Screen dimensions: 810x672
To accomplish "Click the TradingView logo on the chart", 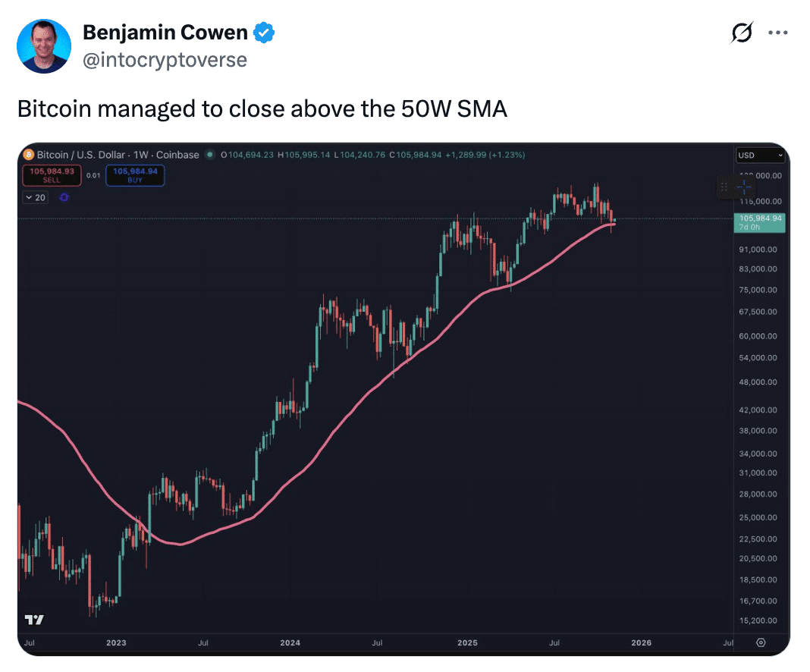I will (x=34, y=620).
